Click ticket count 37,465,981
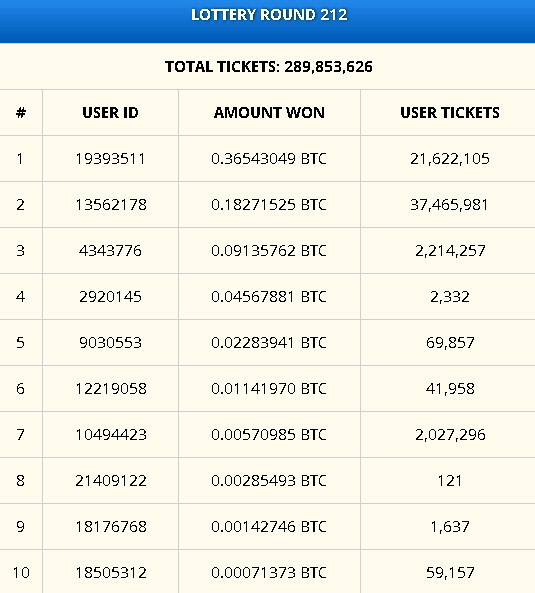 (450, 205)
